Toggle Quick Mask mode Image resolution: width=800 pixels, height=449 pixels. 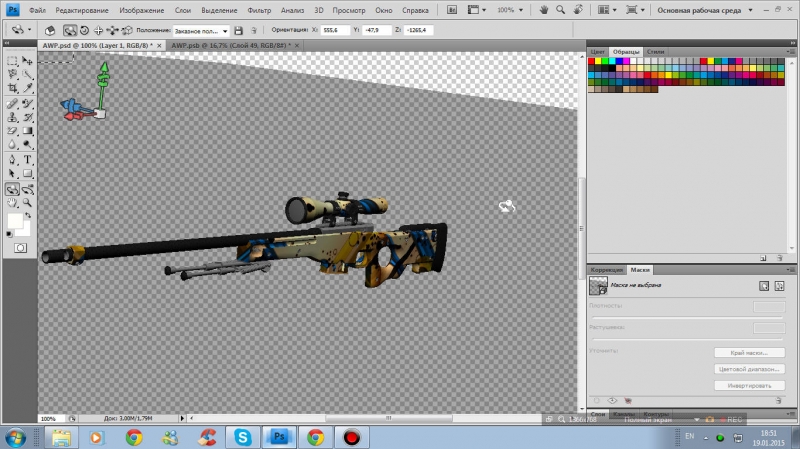[x=20, y=248]
